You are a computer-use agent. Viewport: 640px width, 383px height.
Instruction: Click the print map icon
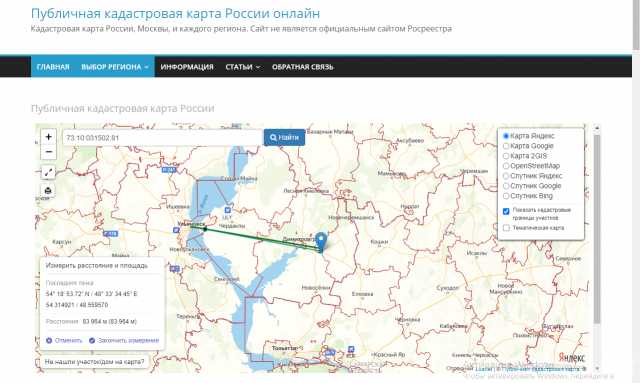pyautogui.click(x=48, y=190)
